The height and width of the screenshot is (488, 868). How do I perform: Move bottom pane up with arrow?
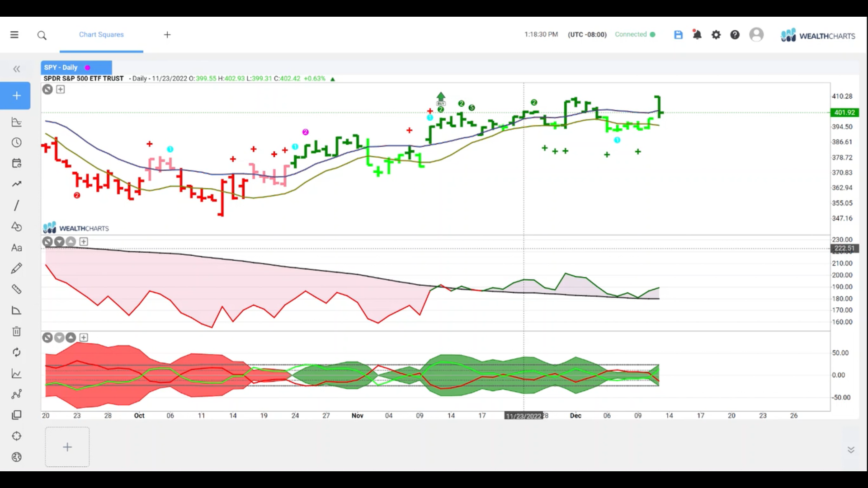71,338
